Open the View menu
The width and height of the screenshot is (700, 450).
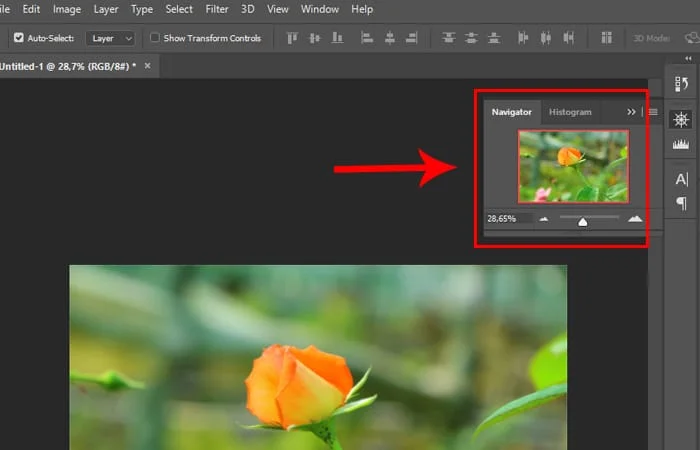tap(278, 9)
